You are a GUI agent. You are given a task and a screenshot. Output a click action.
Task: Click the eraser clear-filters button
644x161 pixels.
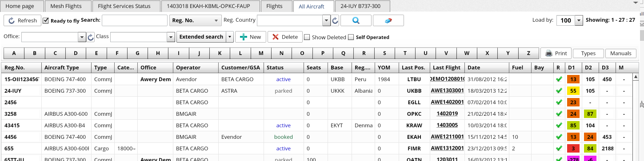(x=388, y=20)
